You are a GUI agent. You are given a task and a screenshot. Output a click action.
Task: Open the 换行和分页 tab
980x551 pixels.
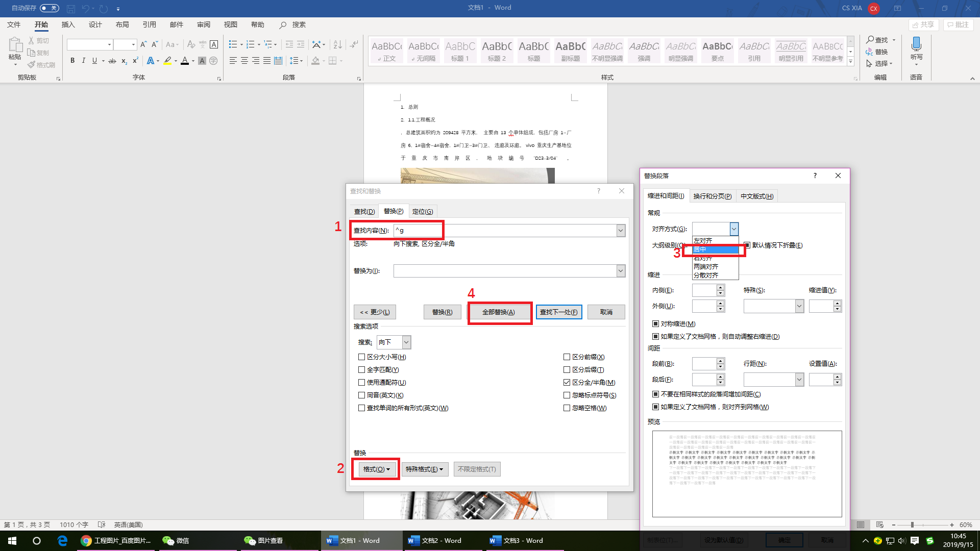[712, 196]
